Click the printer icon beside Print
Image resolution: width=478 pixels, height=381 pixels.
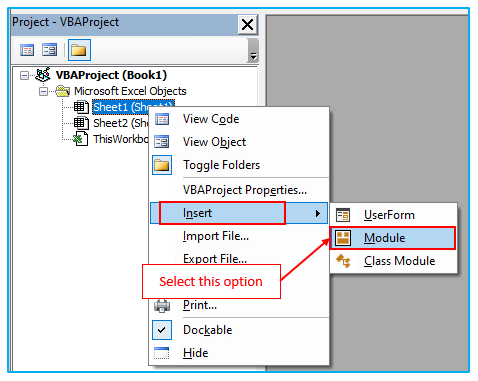(x=162, y=305)
